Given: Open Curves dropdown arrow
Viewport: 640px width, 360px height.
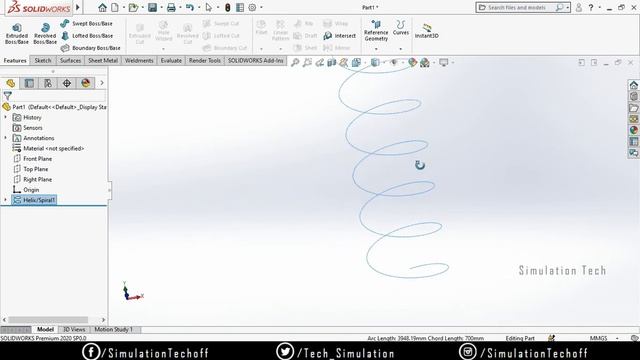Looking at the screenshot, I should pyautogui.click(x=400, y=49).
